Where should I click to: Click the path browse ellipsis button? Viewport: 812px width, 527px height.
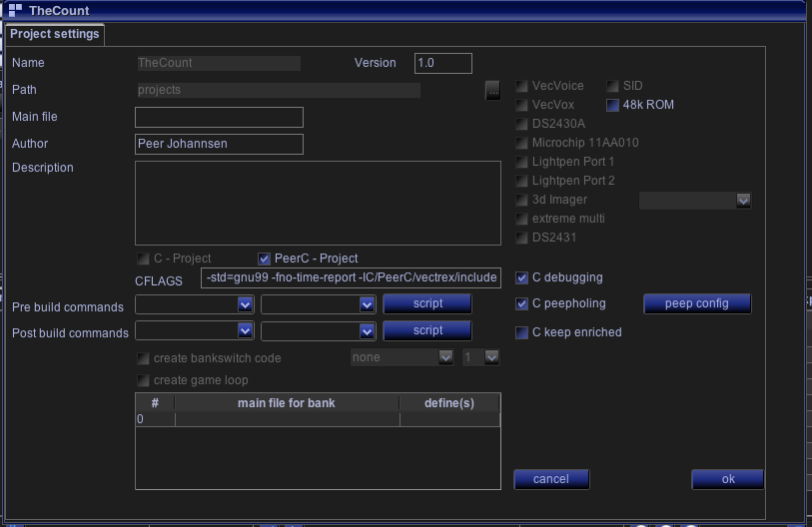click(x=492, y=90)
